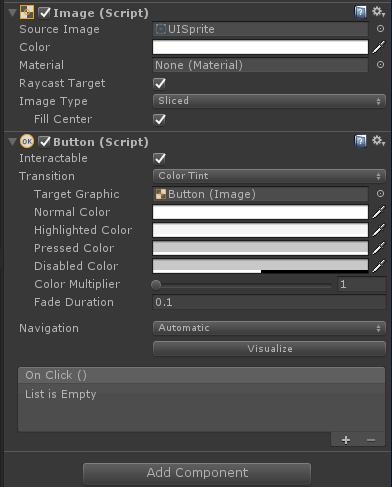The width and height of the screenshot is (392, 487).
Task: Open the Navigation dropdown set to Automatic
Action: point(269,328)
